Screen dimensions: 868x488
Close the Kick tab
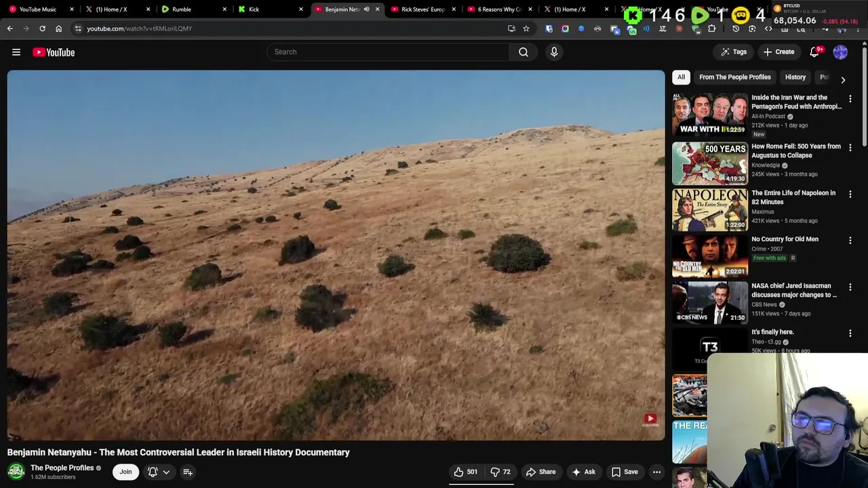(x=301, y=9)
